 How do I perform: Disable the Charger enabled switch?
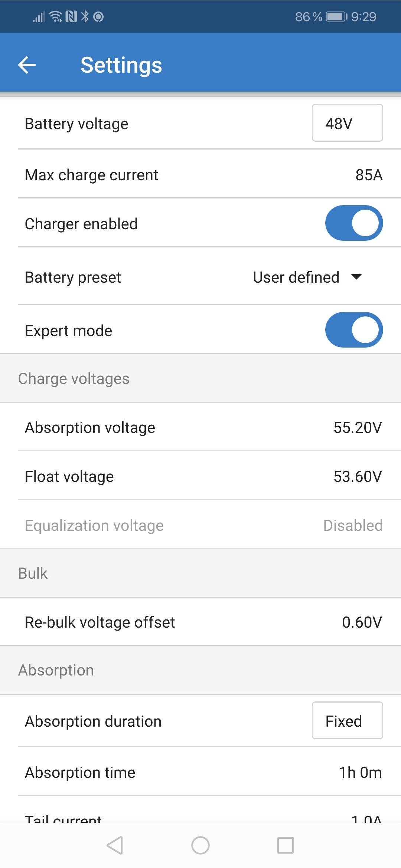tap(354, 223)
